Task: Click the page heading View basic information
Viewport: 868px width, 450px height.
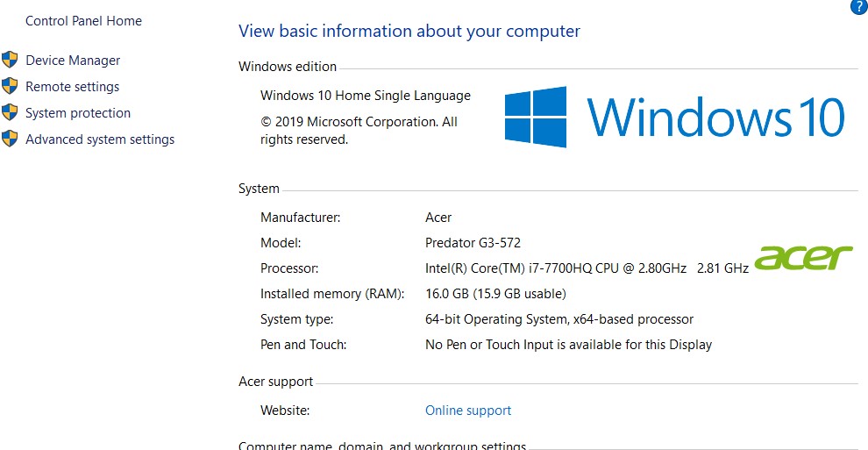Action: pos(409,31)
